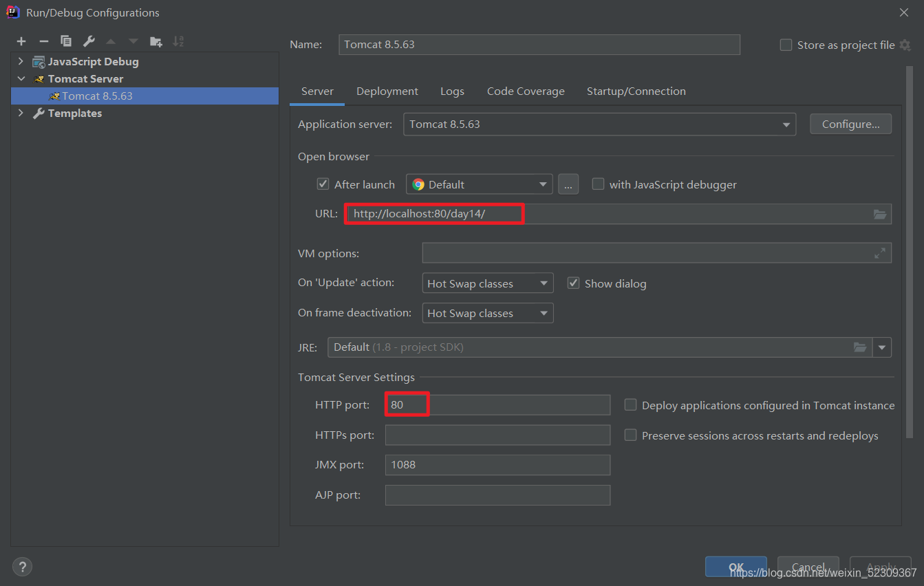924x586 pixels.
Task: Close the Run/Debug Configurations dialog
Action: click(x=903, y=12)
